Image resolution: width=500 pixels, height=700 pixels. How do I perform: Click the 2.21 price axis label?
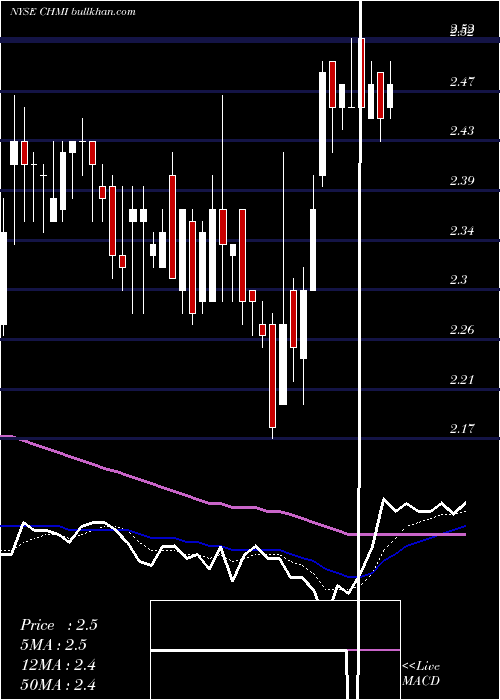462,380
